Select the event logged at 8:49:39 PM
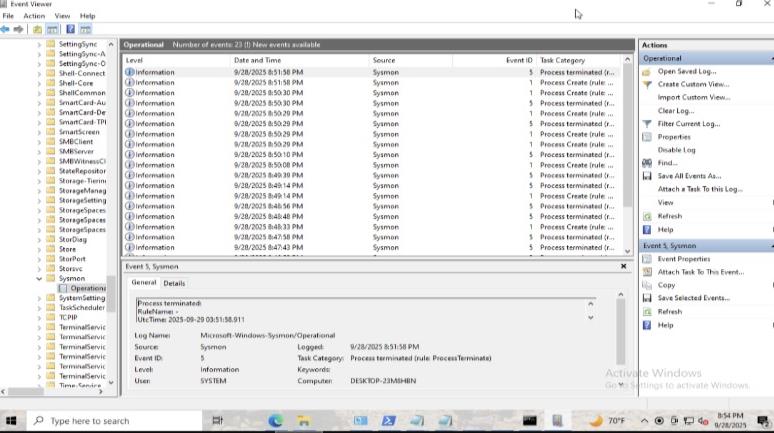 372,175
